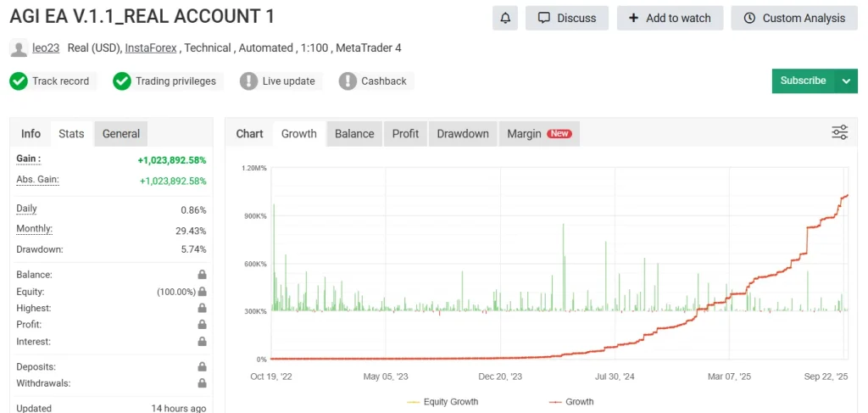Click the Discuss button

coord(567,18)
